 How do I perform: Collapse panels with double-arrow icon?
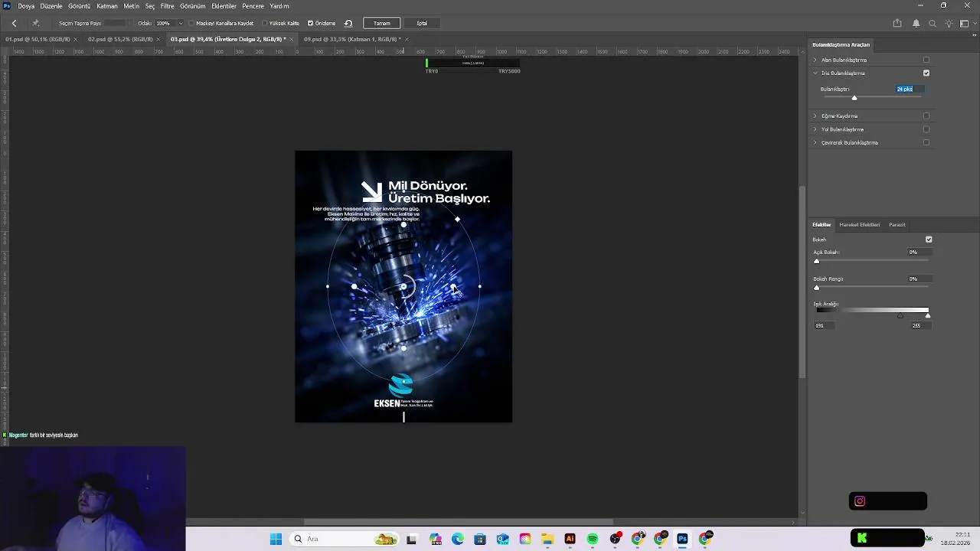click(974, 35)
